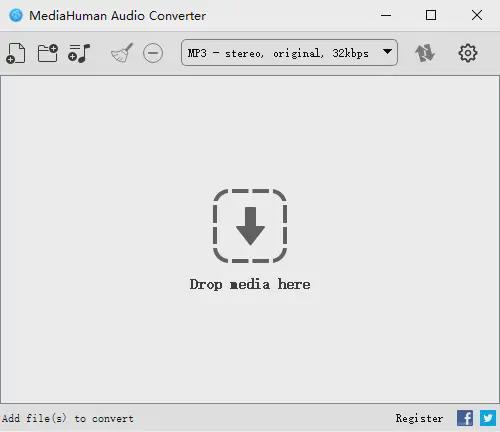The width and height of the screenshot is (500, 432).
Task: Click the "Drop media here" text
Action: tap(250, 285)
